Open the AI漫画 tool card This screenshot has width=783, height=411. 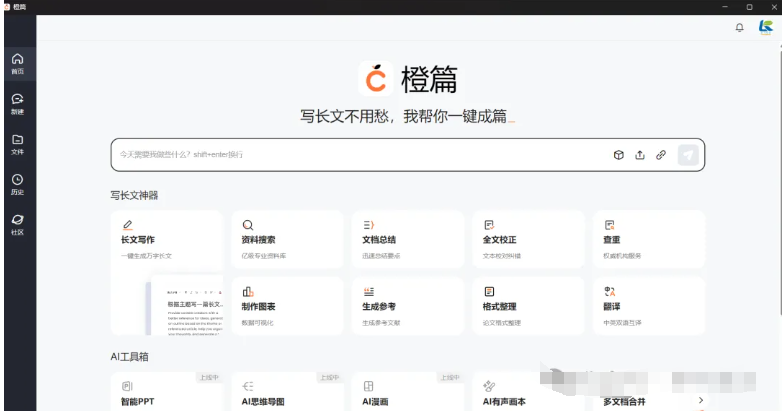pyautogui.click(x=408, y=392)
